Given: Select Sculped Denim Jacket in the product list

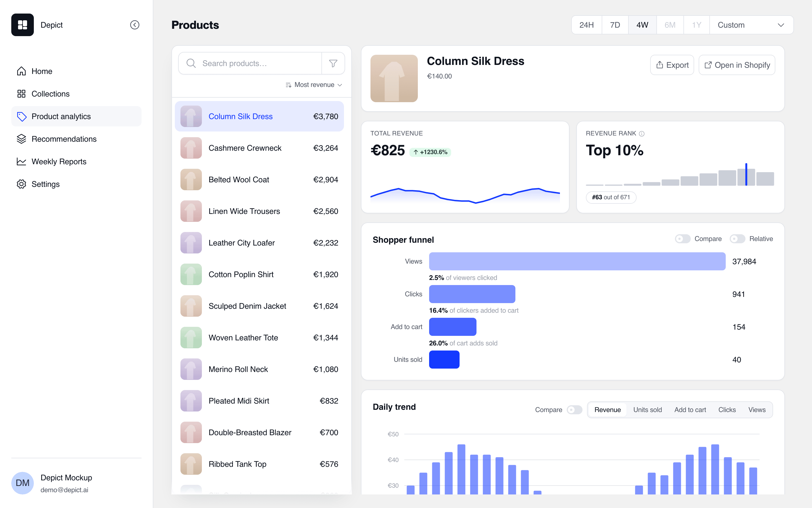Looking at the screenshot, I should 259,306.
